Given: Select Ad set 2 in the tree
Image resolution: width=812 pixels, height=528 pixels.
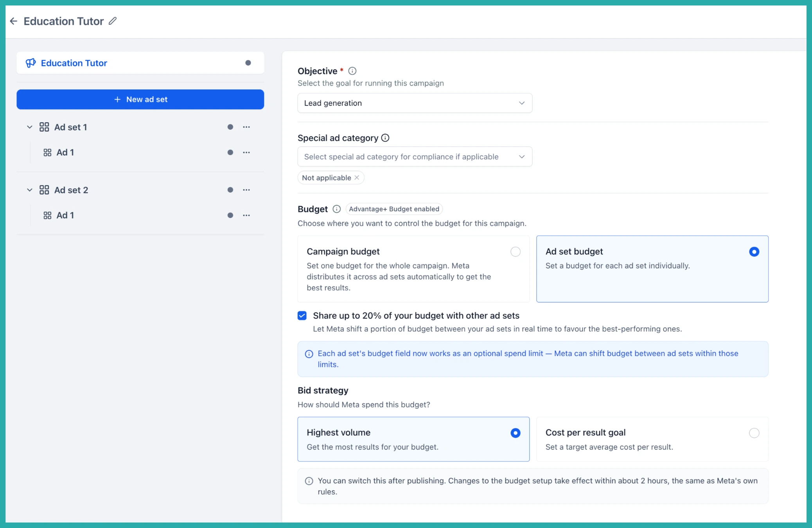Looking at the screenshot, I should pos(71,190).
